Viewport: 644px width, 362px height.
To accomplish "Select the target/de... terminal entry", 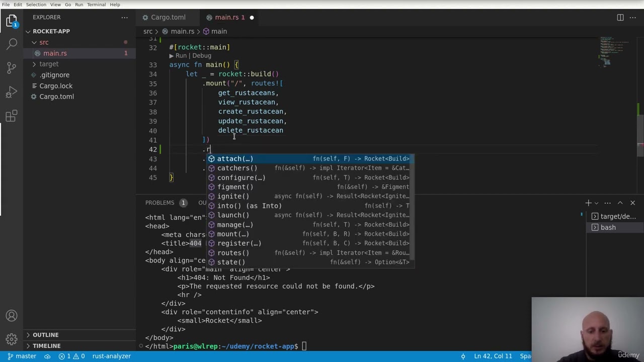I will (x=613, y=217).
